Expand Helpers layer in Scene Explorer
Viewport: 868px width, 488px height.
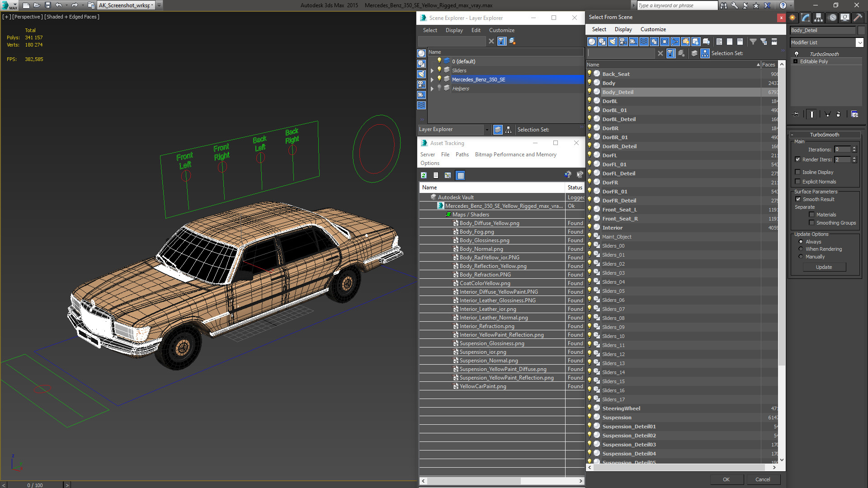tap(432, 89)
